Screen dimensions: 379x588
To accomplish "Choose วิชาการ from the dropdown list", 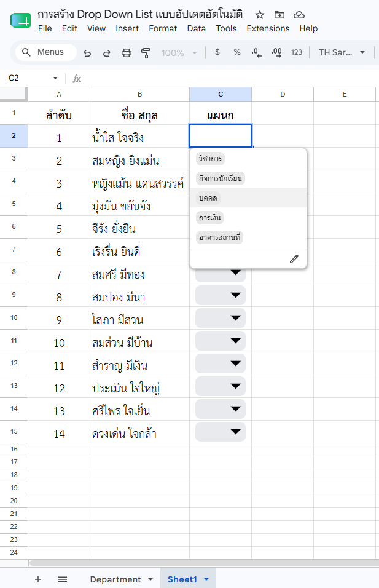I will coord(211,159).
